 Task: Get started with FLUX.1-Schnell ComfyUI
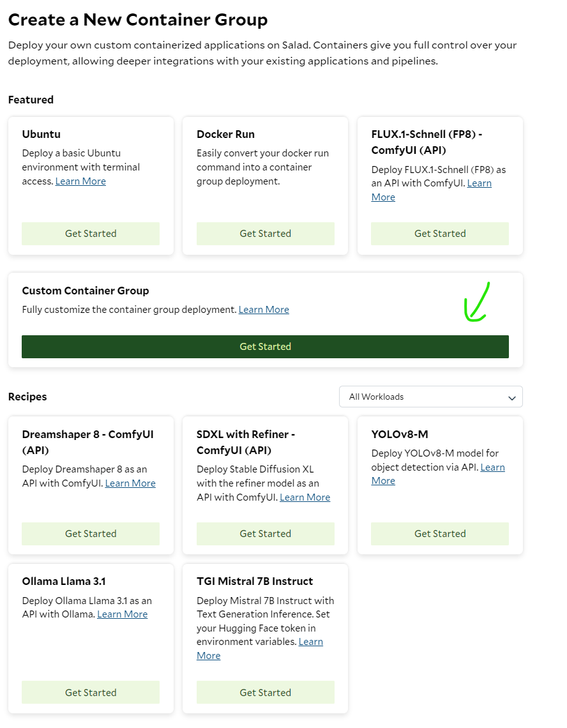(x=440, y=234)
